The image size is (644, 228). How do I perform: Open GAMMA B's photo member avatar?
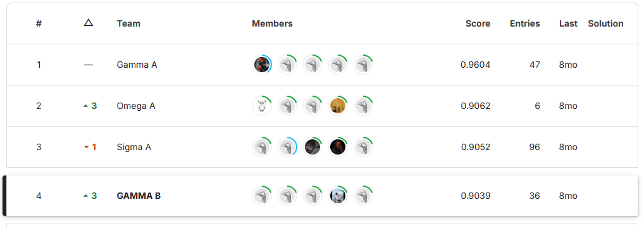[x=338, y=196]
